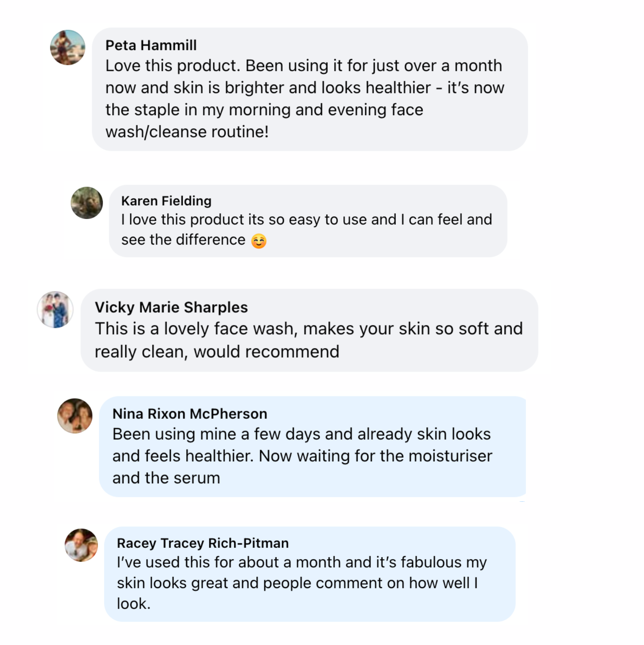Open Nina Rixon McPherson's avatar
644x645 pixels.
tap(75, 415)
